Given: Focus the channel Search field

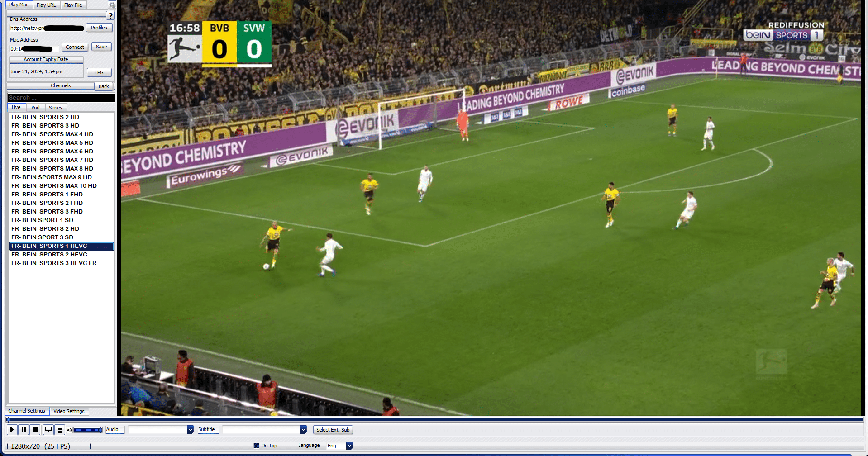Looking at the screenshot, I should [x=62, y=98].
